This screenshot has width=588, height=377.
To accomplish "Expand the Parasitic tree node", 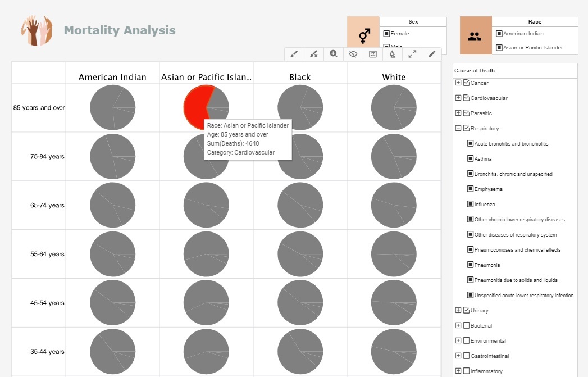I will click(x=458, y=113).
